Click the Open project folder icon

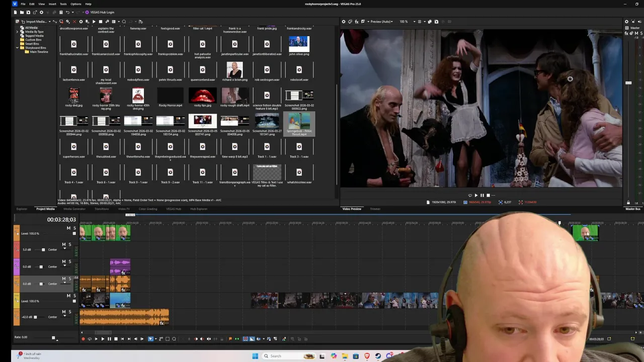[x=22, y=12]
